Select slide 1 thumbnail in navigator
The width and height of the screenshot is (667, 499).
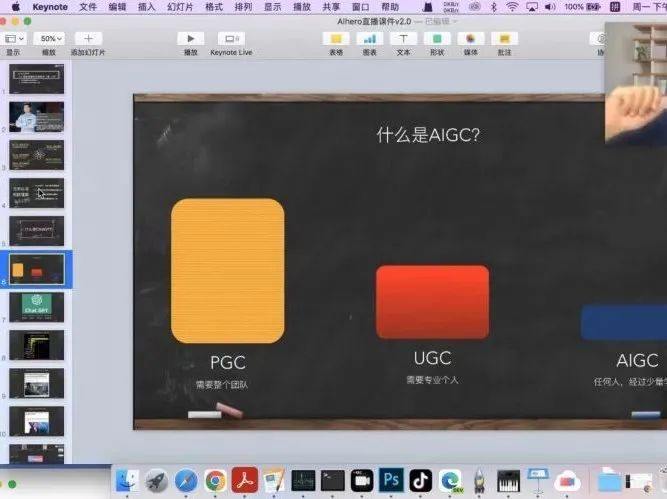(37, 79)
